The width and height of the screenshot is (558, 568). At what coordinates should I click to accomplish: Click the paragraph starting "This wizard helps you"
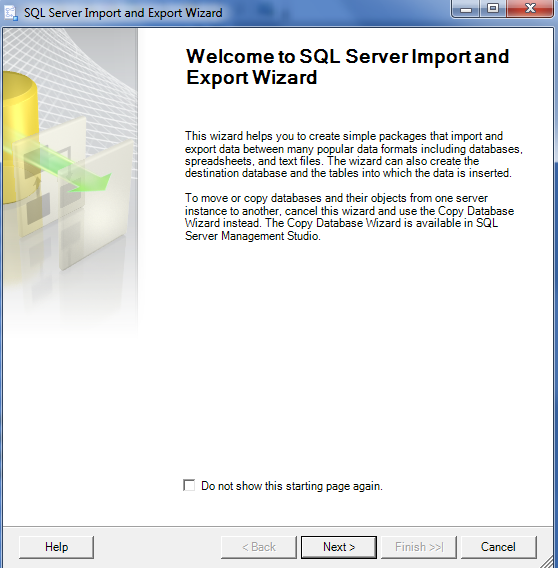pyautogui.click(x=354, y=154)
